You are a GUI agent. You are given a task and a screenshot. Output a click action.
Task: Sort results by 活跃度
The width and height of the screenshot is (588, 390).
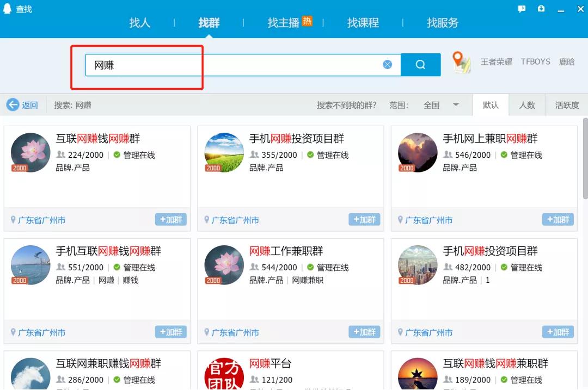567,105
